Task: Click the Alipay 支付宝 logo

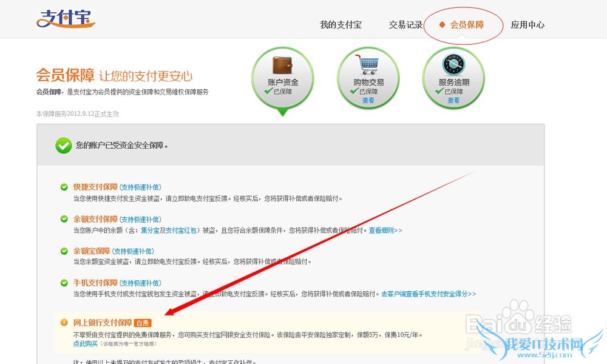Action: click(66, 18)
